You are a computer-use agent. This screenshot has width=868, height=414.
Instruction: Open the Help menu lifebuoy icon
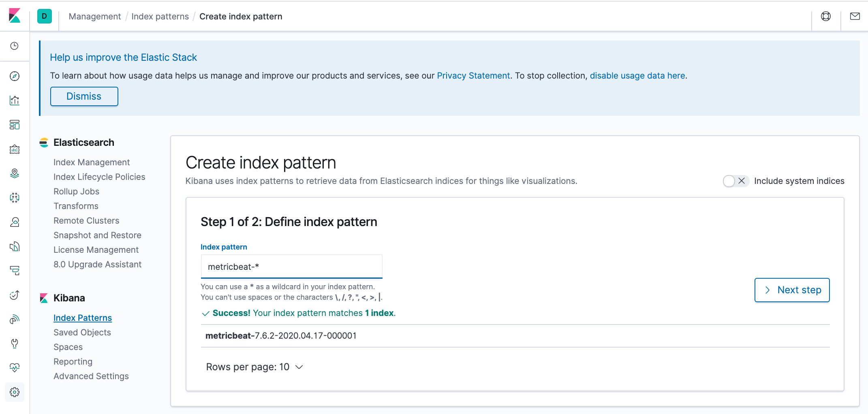[x=826, y=16]
